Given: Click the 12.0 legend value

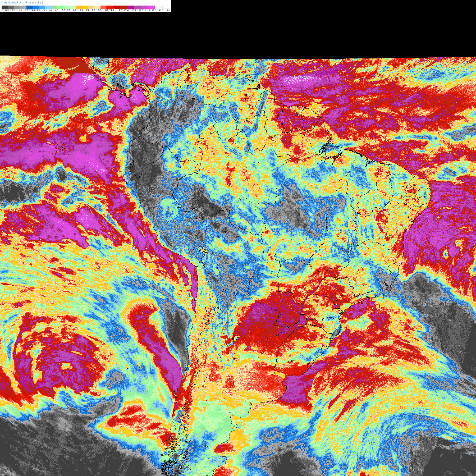Looking at the screenshot, I should (x=154, y=10).
